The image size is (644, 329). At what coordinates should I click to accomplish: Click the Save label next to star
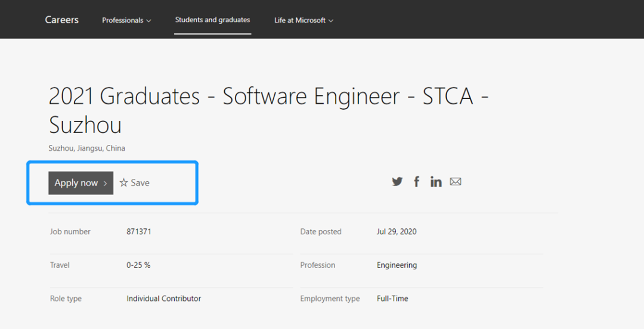[x=140, y=183]
